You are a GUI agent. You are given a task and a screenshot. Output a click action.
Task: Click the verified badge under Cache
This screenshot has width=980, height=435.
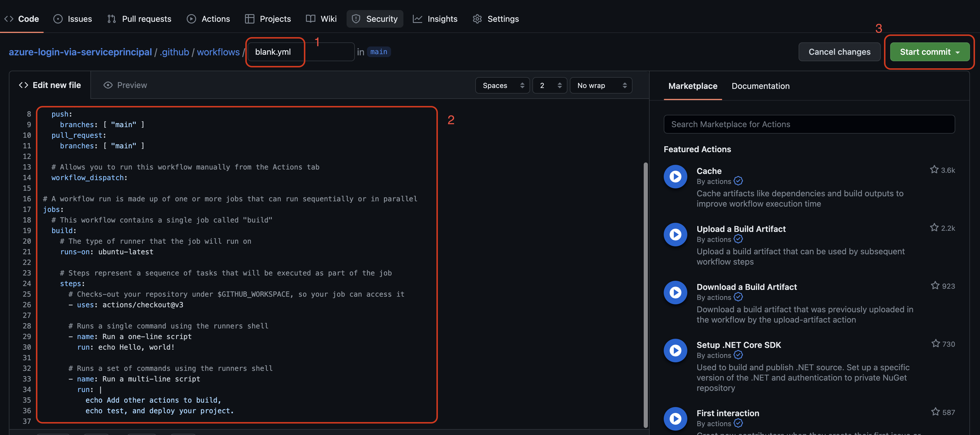[738, 181]
